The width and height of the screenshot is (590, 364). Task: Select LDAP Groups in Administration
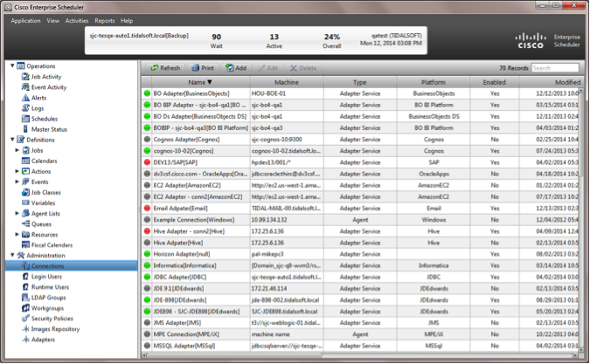pyautogui.click(x=49, y=297)
